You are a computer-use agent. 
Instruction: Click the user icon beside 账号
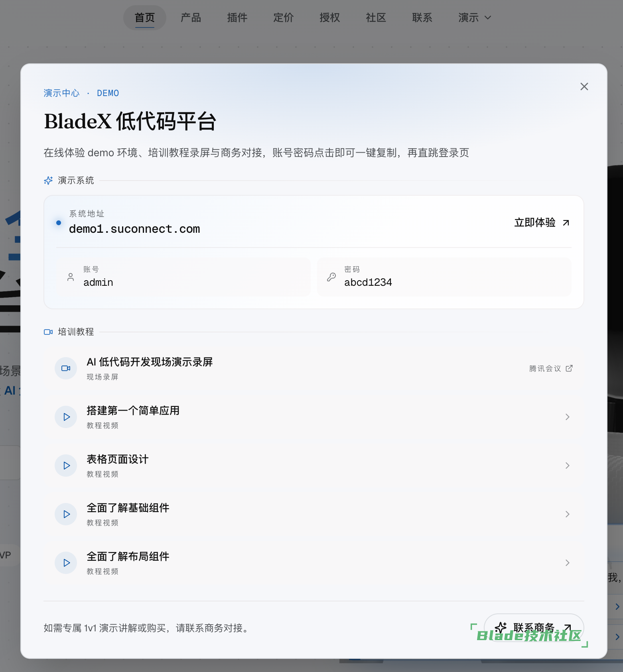[x=71, y=277]
